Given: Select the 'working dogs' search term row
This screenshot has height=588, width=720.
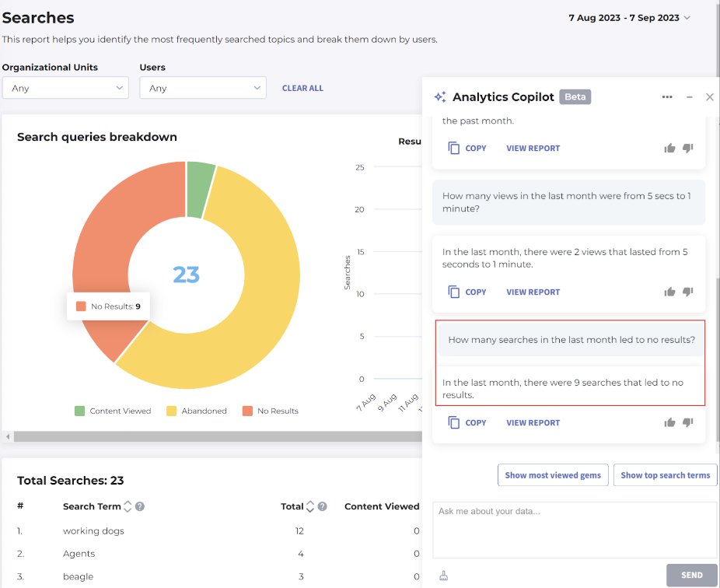Looking at the screenshot, I should click(218, 531).
